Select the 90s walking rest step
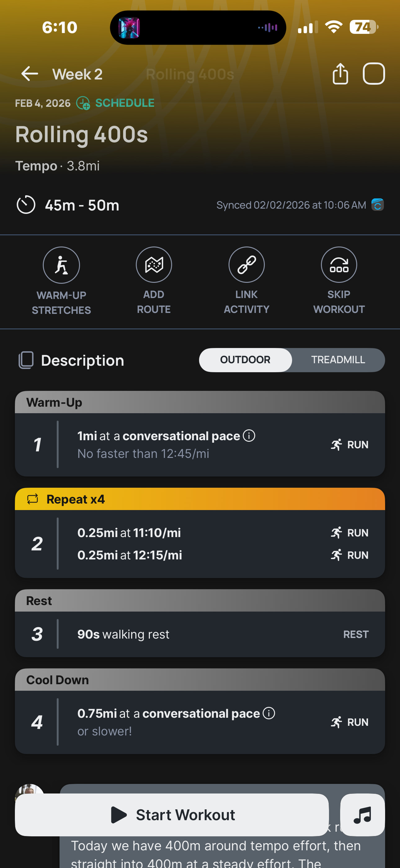This screenshot has width=400, height=868. (x=200, y=634)
